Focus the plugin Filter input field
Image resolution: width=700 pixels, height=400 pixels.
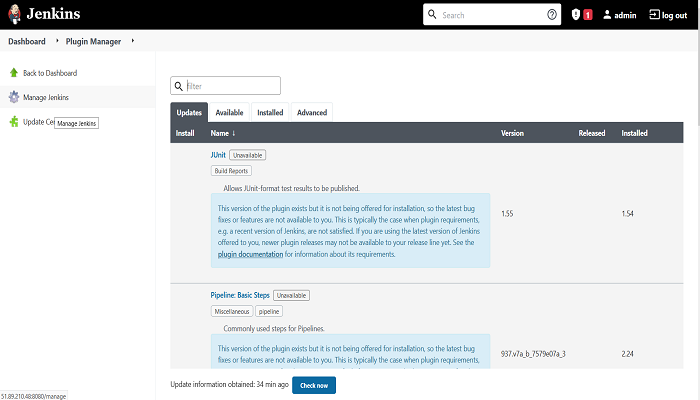click(x=225, y=86)
